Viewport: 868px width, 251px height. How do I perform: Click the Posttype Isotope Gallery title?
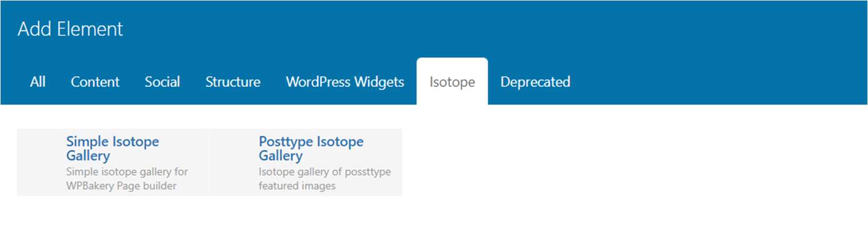[x=310, y=148]
